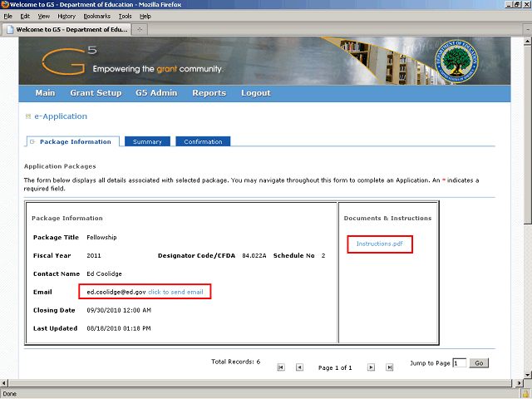Switch to the Summary tab
The image size is (532, 399).
click(x=147, y=141)
